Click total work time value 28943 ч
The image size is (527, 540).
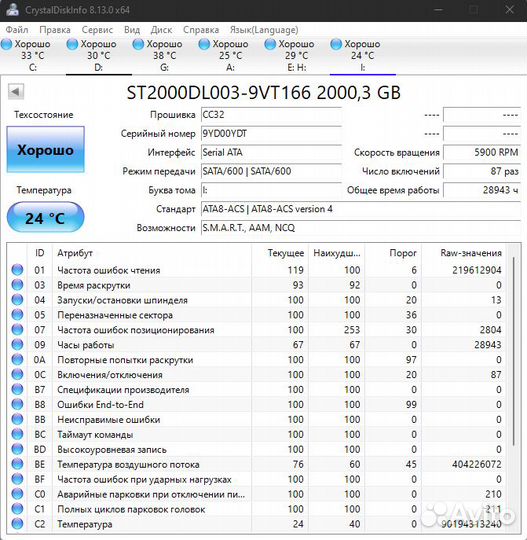[482, 190]
